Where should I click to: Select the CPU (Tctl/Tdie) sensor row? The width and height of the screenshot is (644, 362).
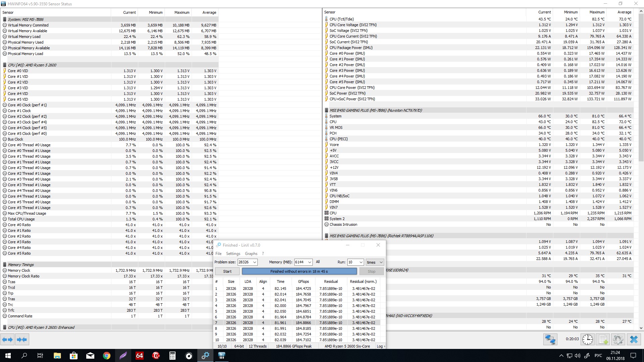(x=479, y=19)
